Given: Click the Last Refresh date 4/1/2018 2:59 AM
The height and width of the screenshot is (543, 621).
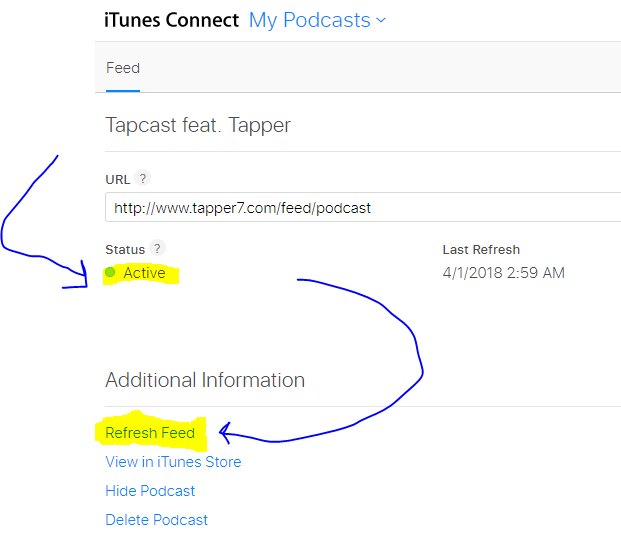Looking at the screenshot, I should point(503,273).
